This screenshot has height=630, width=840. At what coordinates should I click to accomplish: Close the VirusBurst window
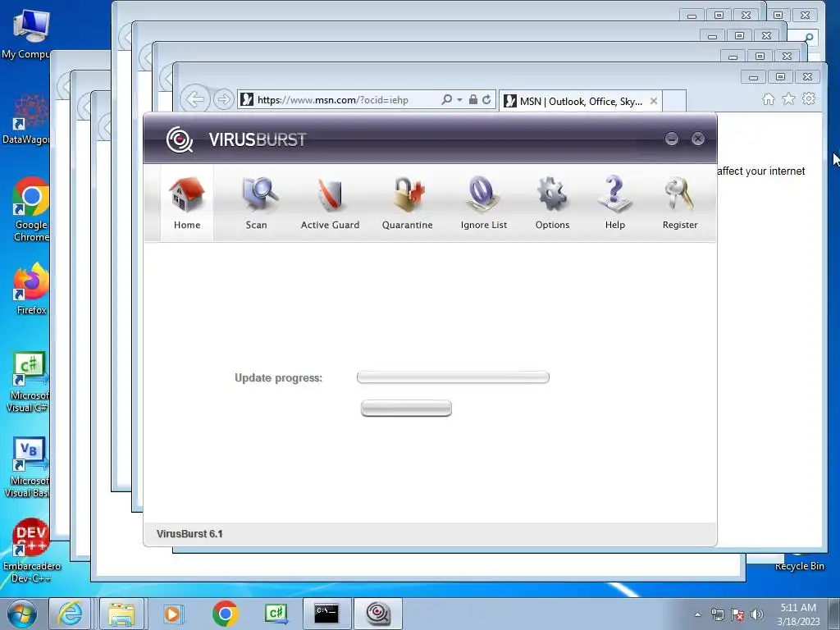[697, 139]
